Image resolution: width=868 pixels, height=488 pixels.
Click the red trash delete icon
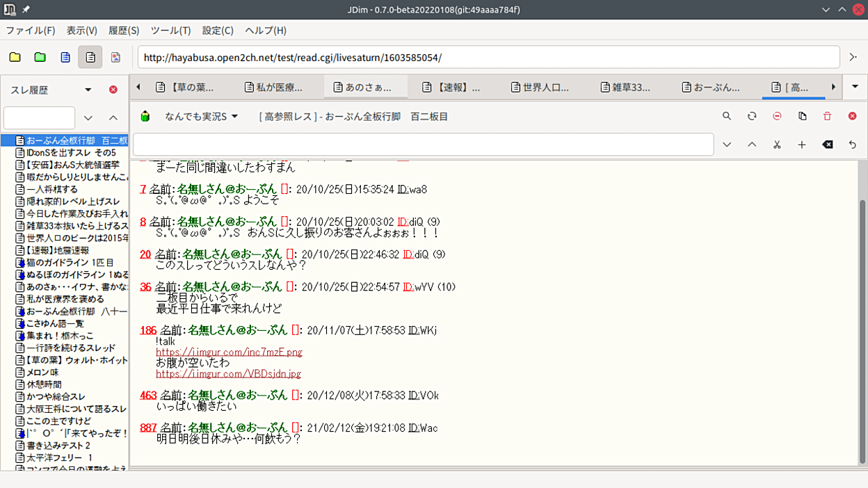(x=827, y=116)
